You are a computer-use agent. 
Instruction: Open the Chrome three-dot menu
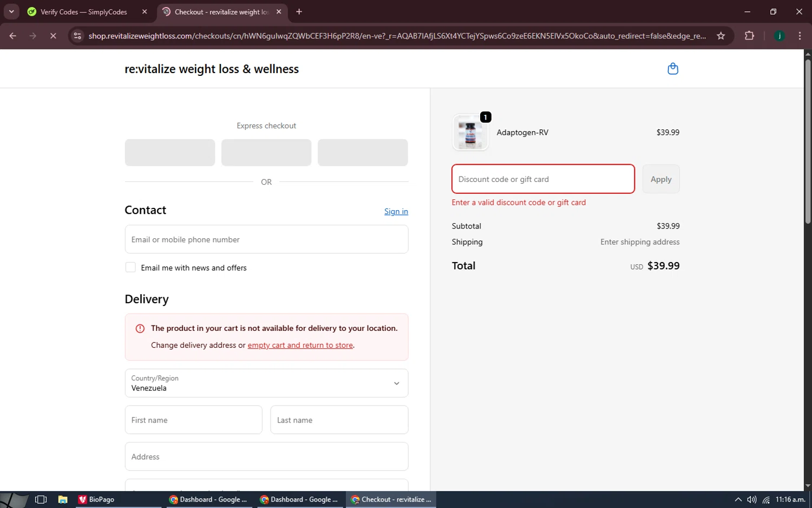pos(800,36)
